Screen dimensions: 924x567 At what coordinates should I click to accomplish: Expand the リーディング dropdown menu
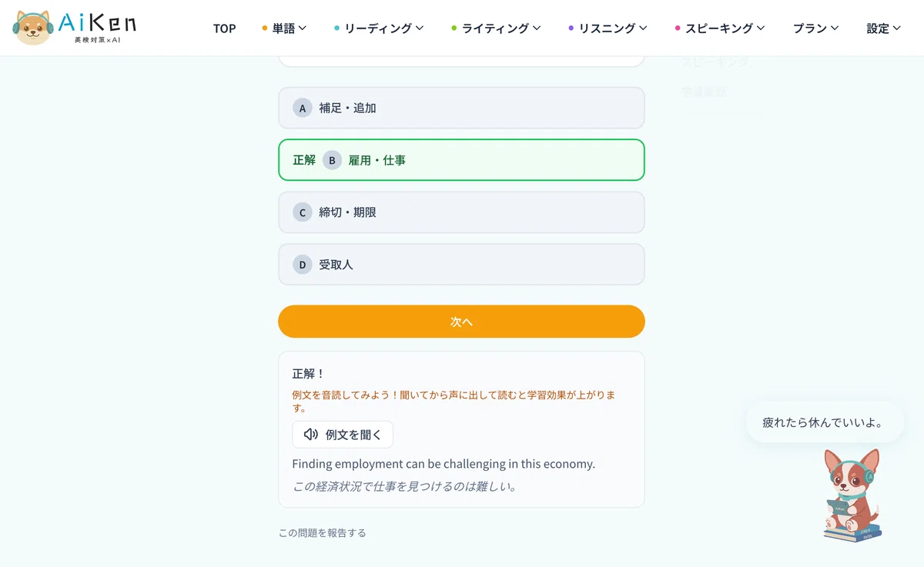[x=379, y=28]
